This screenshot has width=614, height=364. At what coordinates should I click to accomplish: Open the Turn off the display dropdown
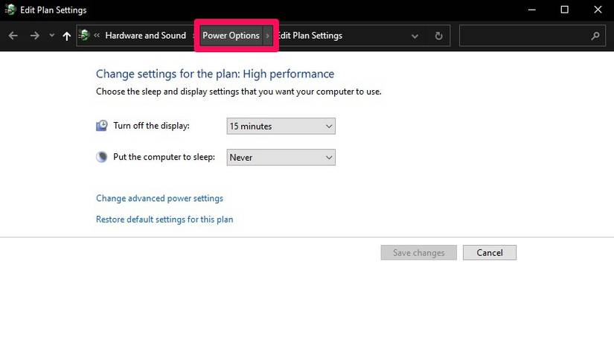click(x=281, y=126)
